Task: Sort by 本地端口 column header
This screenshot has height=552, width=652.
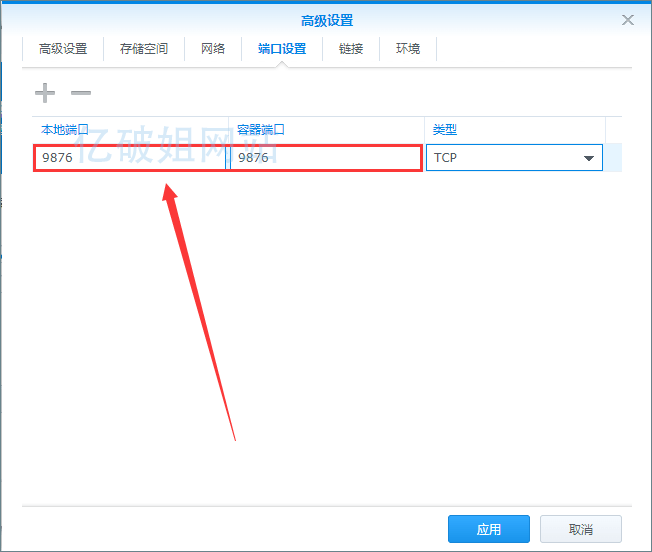Action: point(130,130)
